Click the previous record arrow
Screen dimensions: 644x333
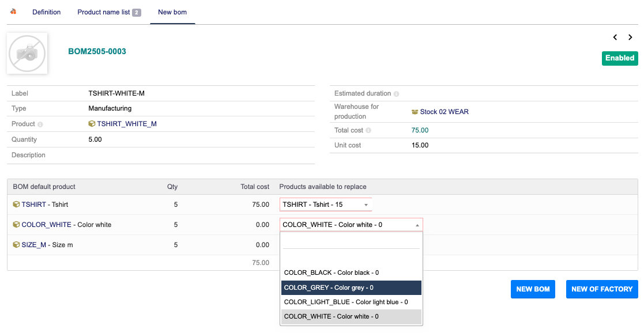coord(615,37)
